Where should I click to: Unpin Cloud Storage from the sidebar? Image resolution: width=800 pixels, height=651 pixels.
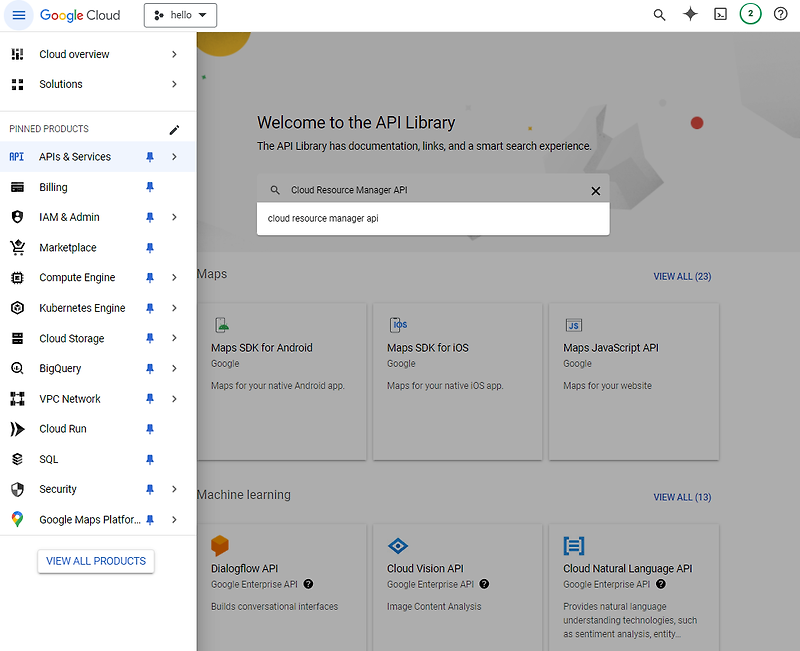point(150,338)
